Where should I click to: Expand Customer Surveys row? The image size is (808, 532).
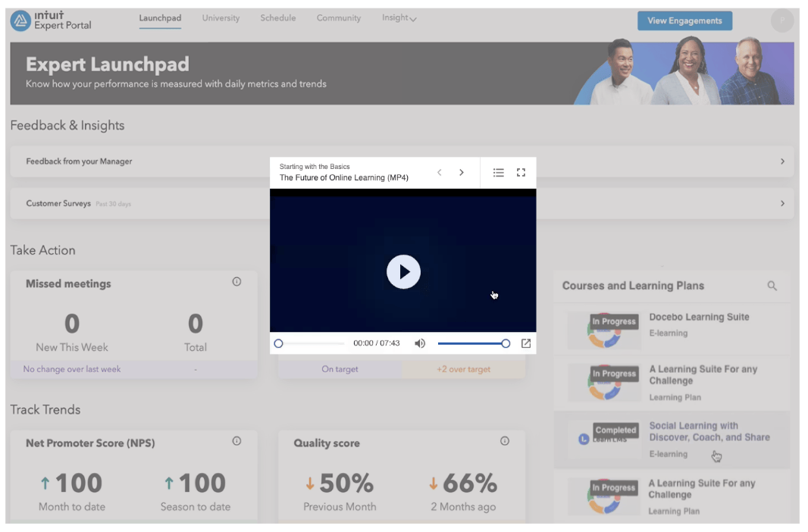tap(782, 204)
